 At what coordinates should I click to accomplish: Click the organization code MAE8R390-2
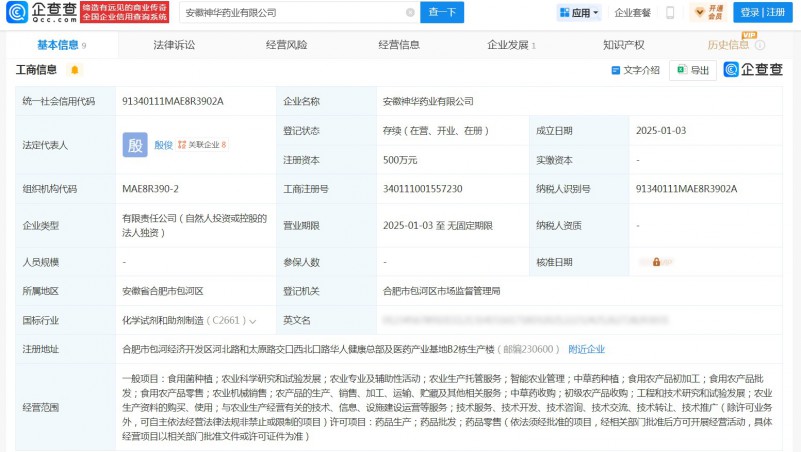[x=150, y=189]
